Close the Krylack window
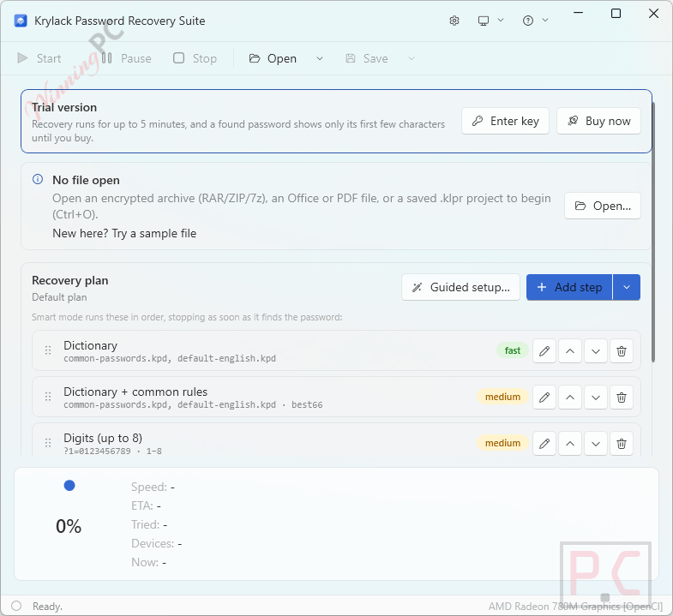Screen dimensions: 673x616 (653, 14)
